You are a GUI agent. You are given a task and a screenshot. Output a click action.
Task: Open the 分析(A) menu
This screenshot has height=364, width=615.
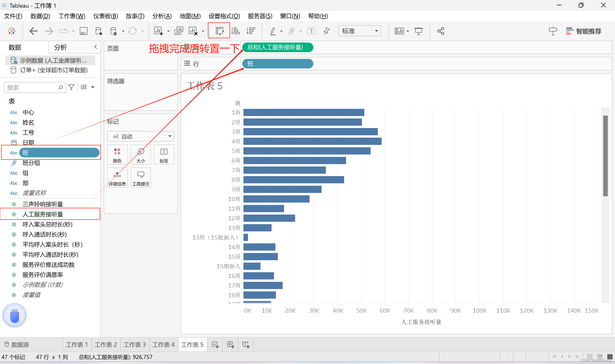(x=162, y=16)
